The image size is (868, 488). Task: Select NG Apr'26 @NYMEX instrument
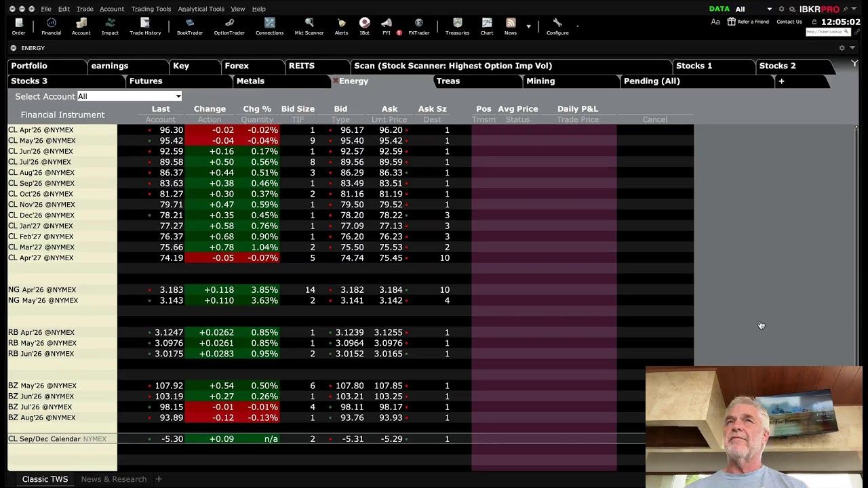click(x=42, y=290)
